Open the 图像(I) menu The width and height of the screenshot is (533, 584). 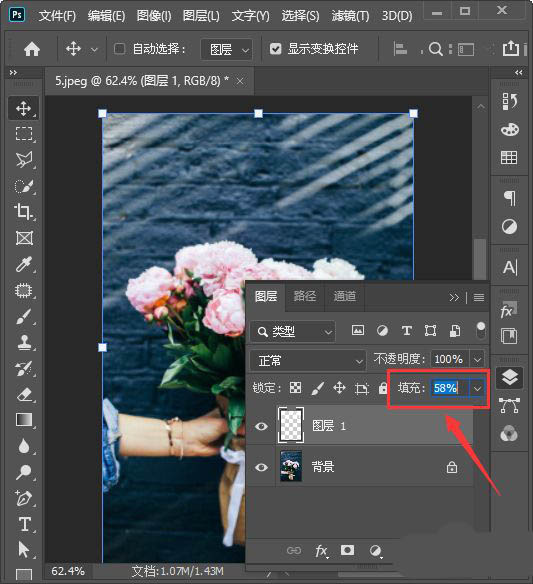coord(154,16)
